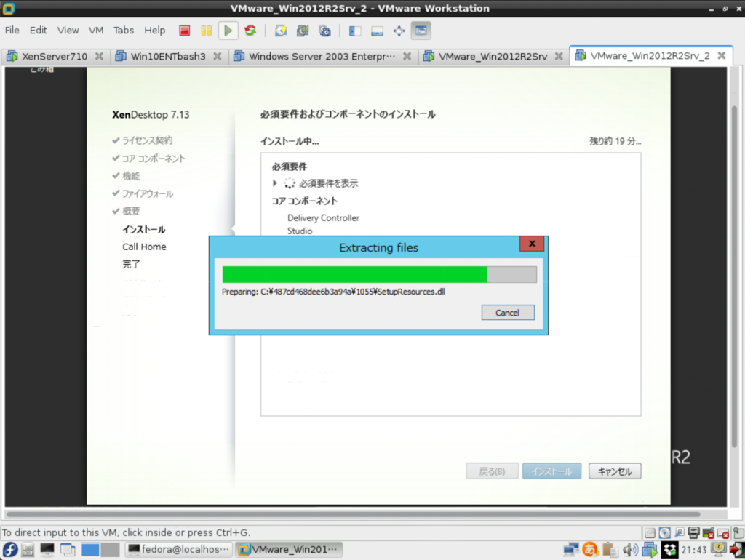Close the Win10ENTbash3 tab
The image size is (745, 560).
coord(217,56)
